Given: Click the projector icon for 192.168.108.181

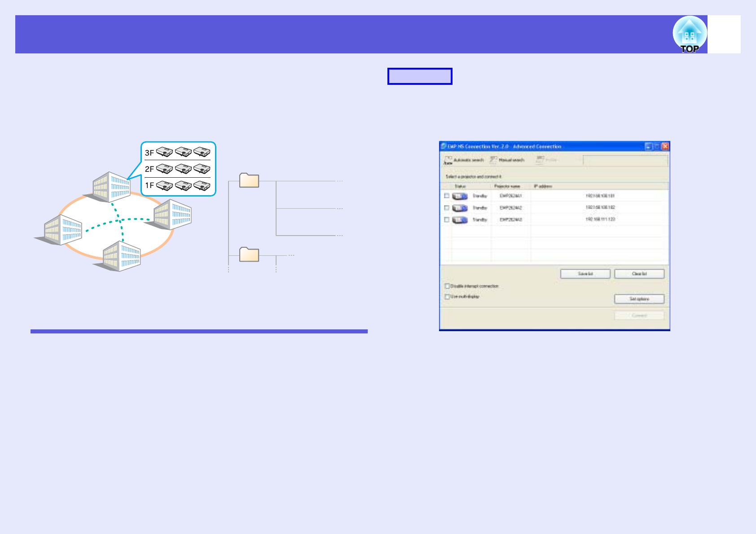Looking at the screenshot, I should coord(460,196).
